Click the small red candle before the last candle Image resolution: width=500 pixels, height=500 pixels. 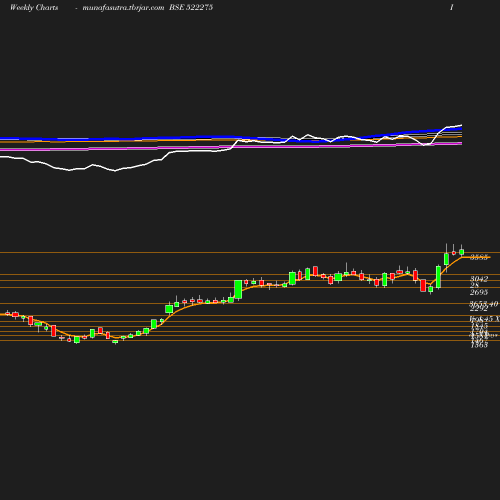(x=454, y=253)
